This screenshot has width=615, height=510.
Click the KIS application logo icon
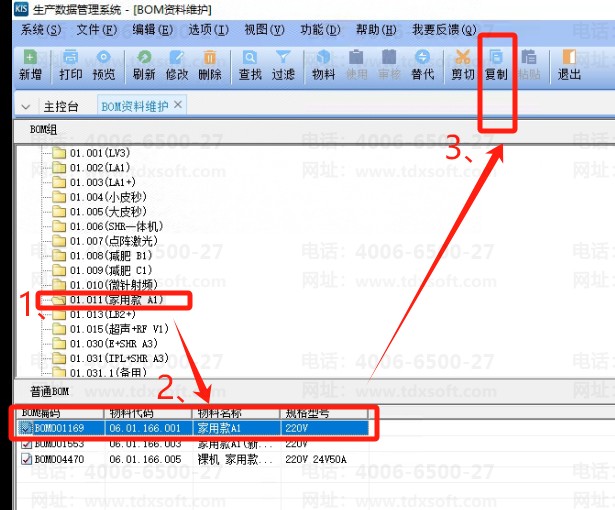click(21, 9)
